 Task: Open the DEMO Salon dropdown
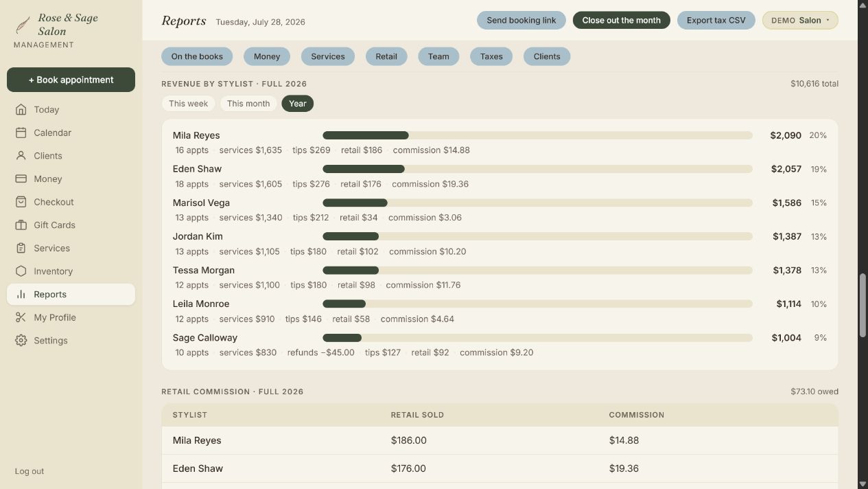tap(800, 20)
